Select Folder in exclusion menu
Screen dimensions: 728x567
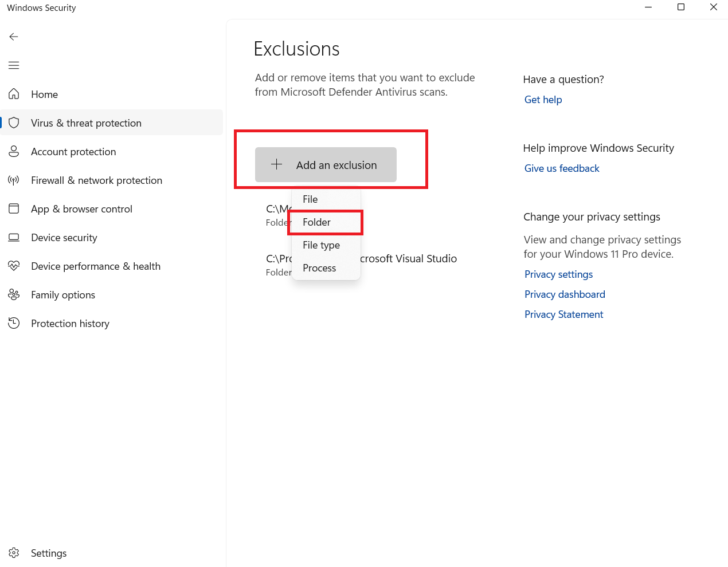(317, 222)
